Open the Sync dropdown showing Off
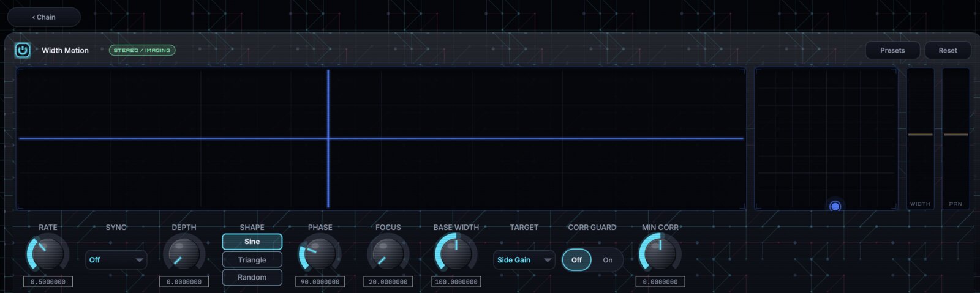 116,260
